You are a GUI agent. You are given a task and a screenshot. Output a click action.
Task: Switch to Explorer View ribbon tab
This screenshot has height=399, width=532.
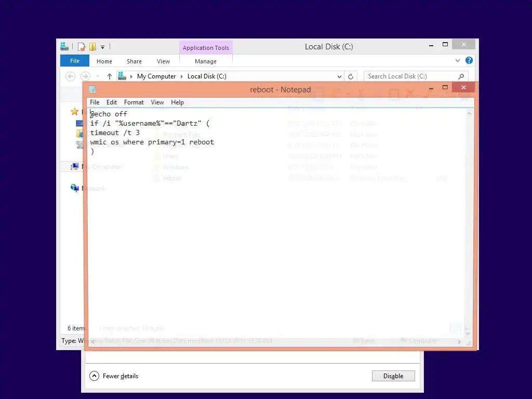click(x=163, y=61)
